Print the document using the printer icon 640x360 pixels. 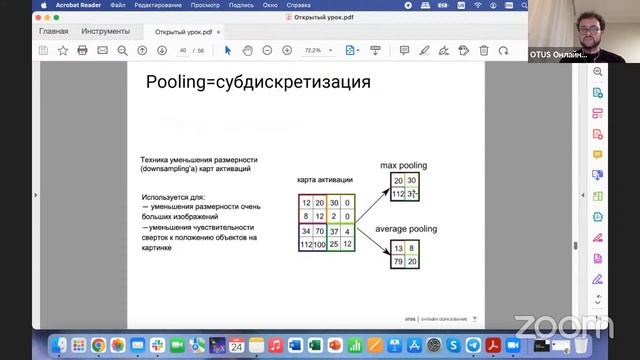pyautogui.click(x=82, y=51)
